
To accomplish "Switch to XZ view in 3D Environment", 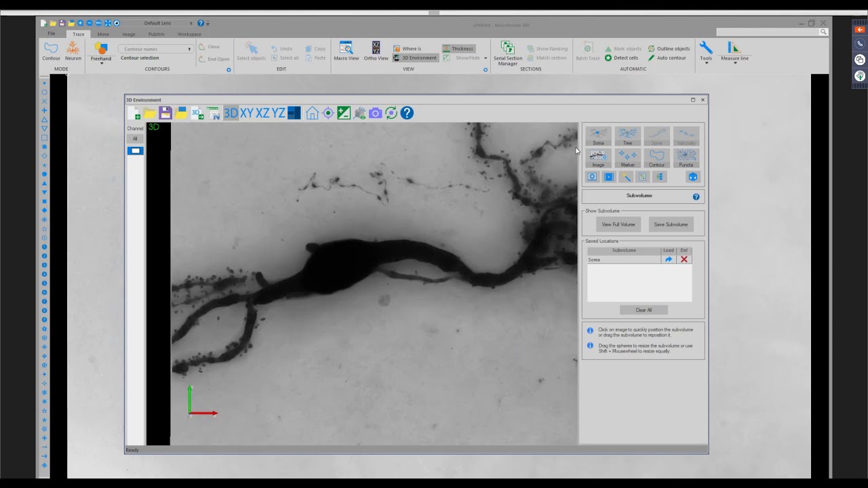I will click(x=262, y=113).
